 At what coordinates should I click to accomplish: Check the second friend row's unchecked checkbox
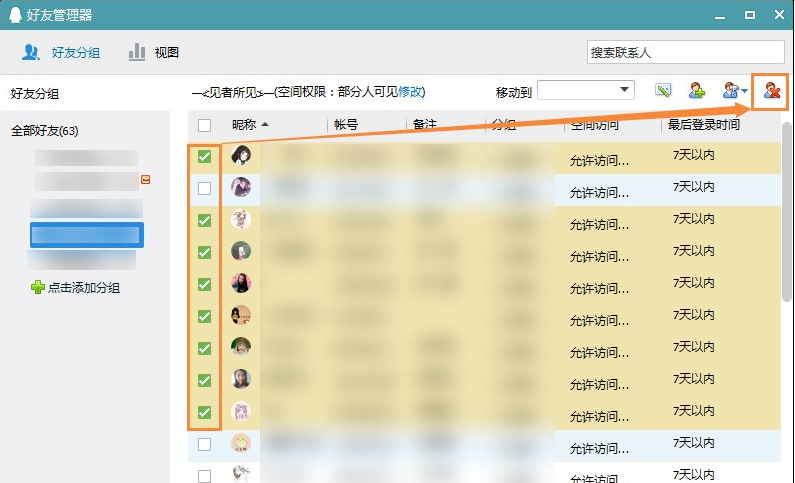tap(204, 189)
